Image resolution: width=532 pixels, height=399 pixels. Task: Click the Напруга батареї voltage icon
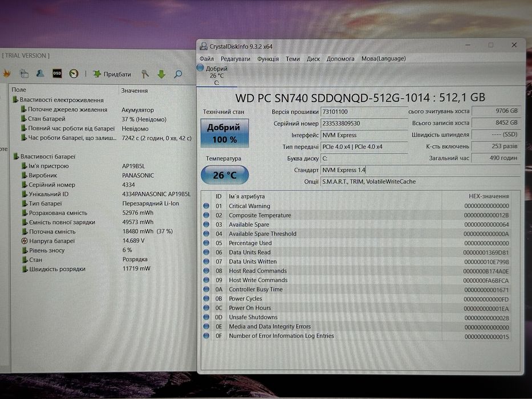[x=25, y=241]
